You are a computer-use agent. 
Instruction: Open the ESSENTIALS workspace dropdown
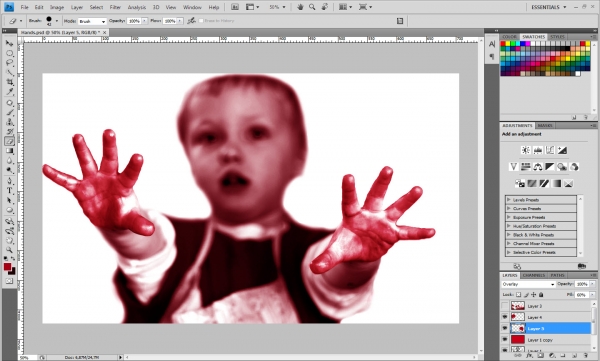pyautogui.click(x=548, y=7)
